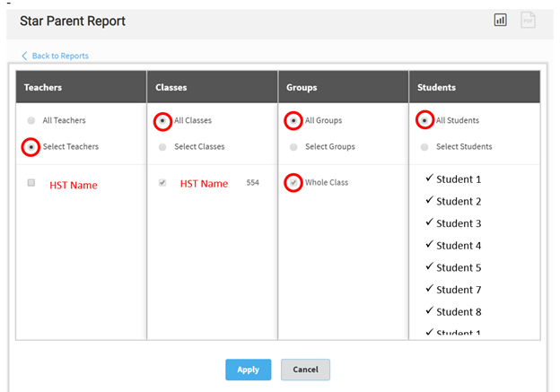Tick the teacher HST Name checkbox

31,183
